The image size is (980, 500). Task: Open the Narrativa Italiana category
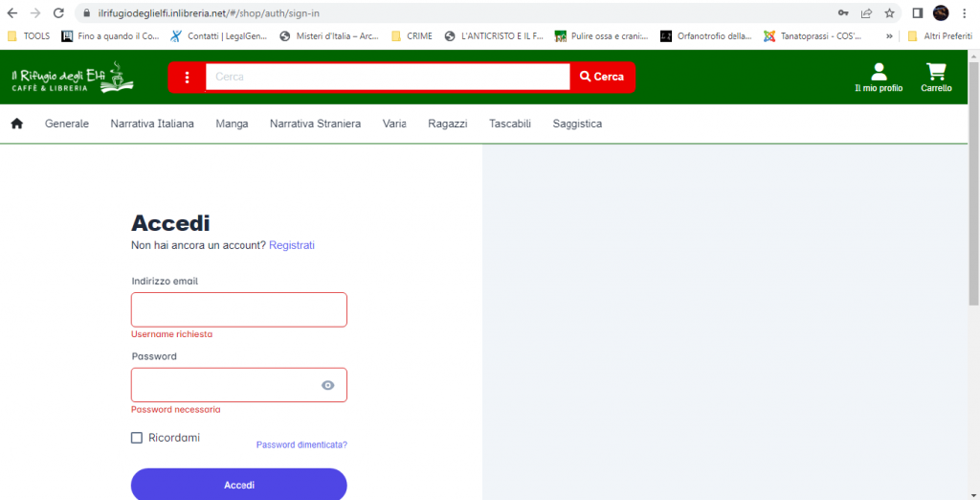(x=152, y=124)
